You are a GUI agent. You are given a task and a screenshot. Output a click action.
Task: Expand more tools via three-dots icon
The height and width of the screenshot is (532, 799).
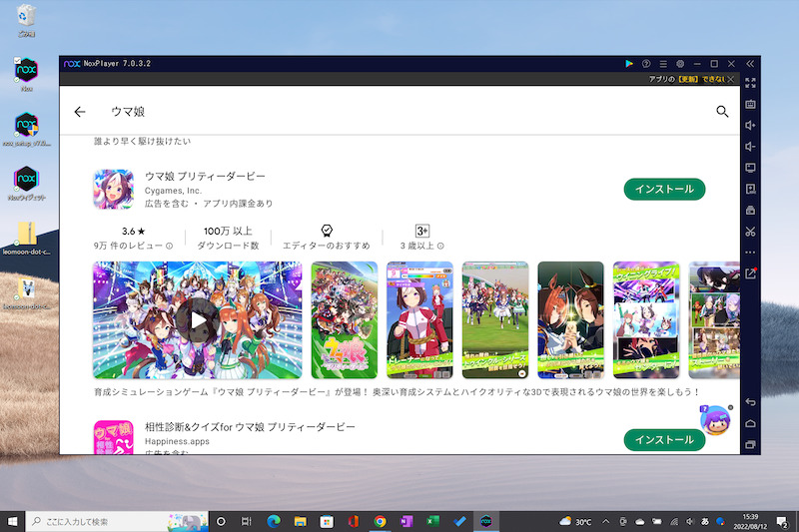[751, 253]
